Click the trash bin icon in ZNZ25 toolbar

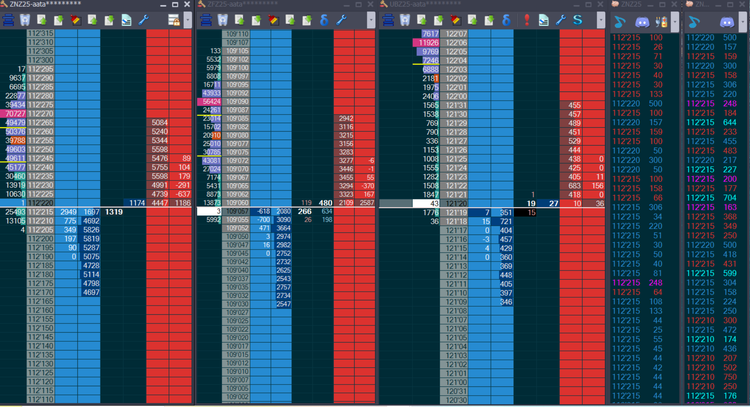point(25,20)
